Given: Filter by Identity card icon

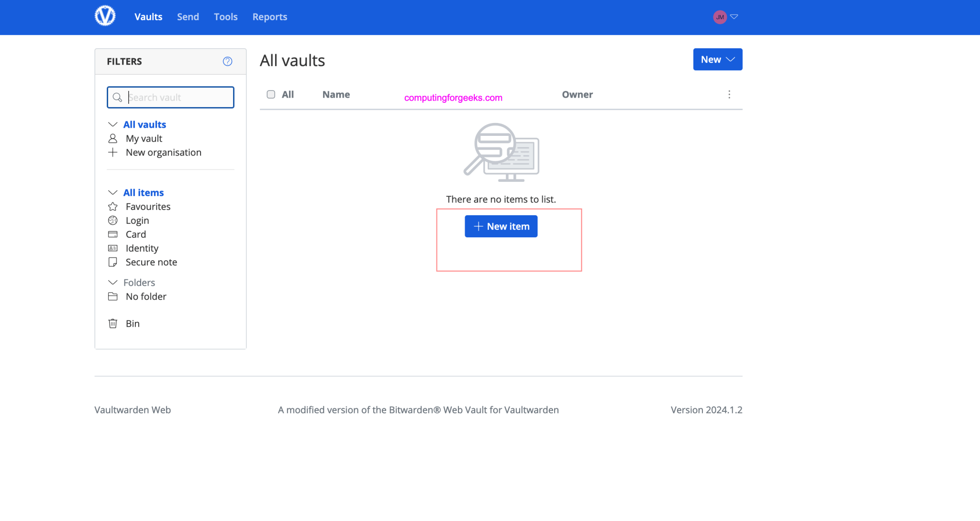Looking at the screenshot, I should point(113,248).
